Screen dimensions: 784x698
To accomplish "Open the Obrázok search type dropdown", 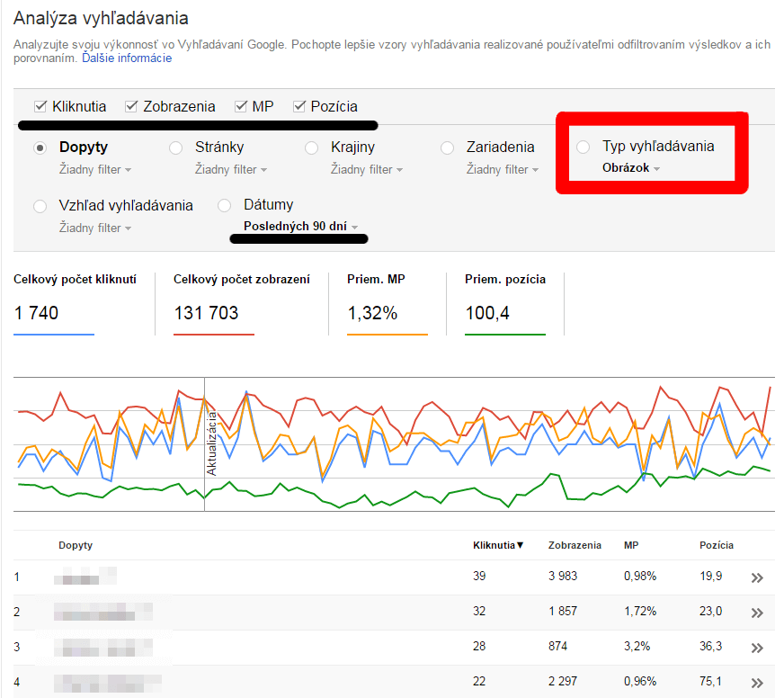I will pos(631,168).
